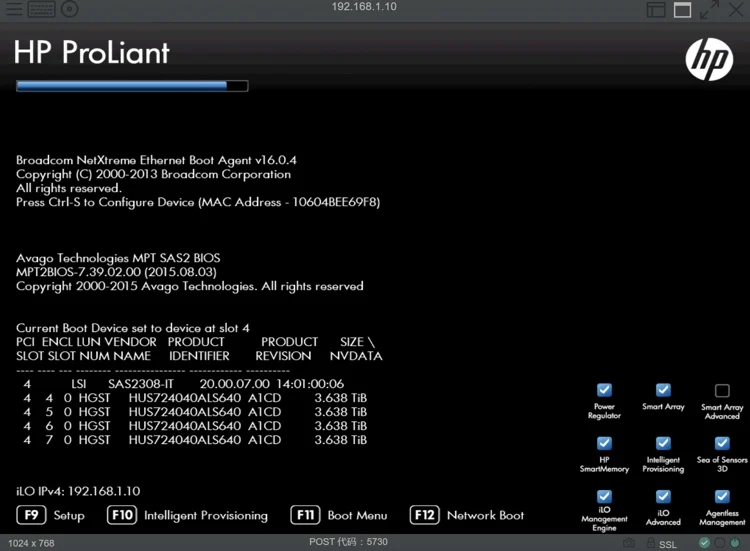Click the POST progress bar

[132, 87]
